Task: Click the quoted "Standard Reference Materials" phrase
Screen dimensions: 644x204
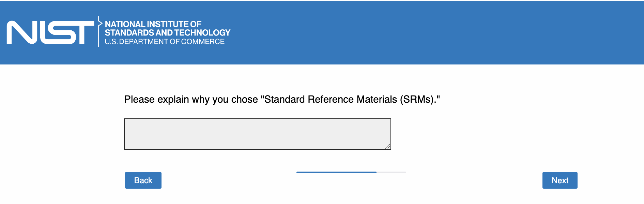Action: pyautogui.click(x=331, y=99)
